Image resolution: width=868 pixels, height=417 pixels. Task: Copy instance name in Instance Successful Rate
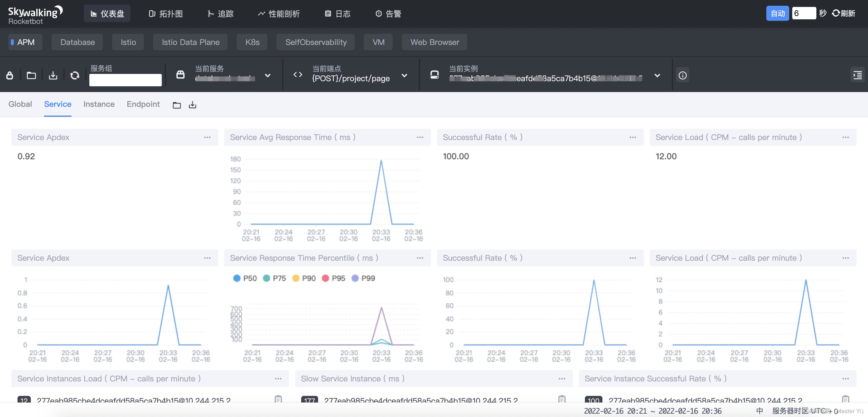(845, 399)
